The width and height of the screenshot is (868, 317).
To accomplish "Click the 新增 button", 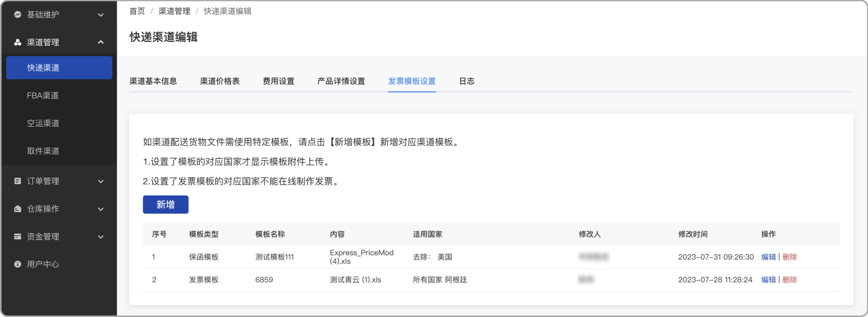I will (166, 205).
